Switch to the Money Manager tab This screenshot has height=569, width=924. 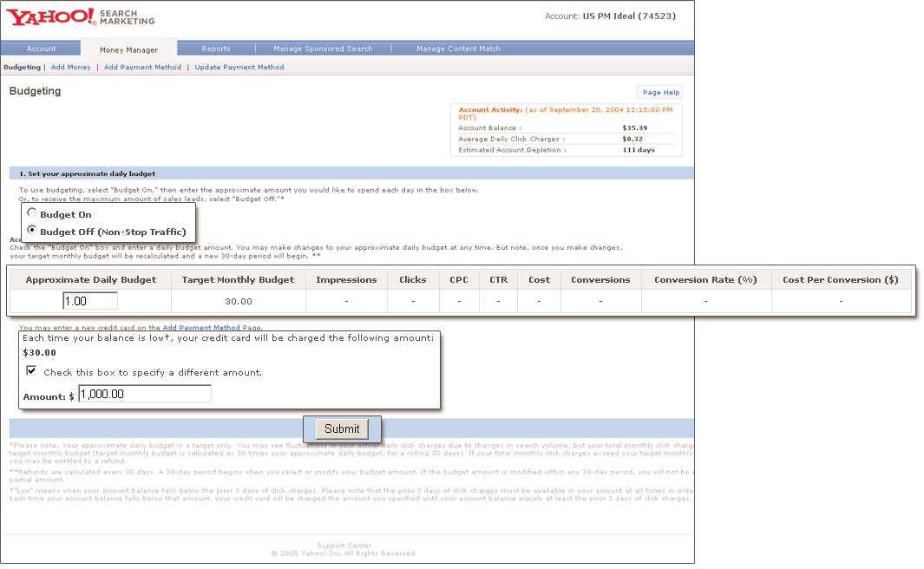coord(128,49)
